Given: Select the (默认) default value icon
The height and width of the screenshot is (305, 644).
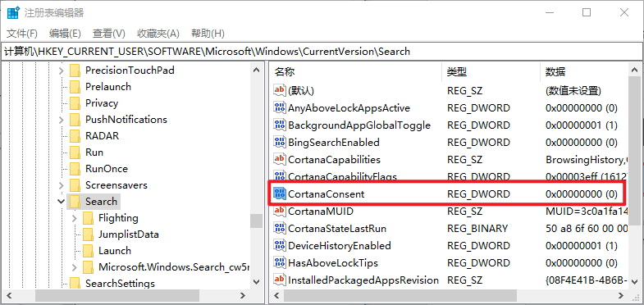Looking at the screenshot, I should (280, 90).
